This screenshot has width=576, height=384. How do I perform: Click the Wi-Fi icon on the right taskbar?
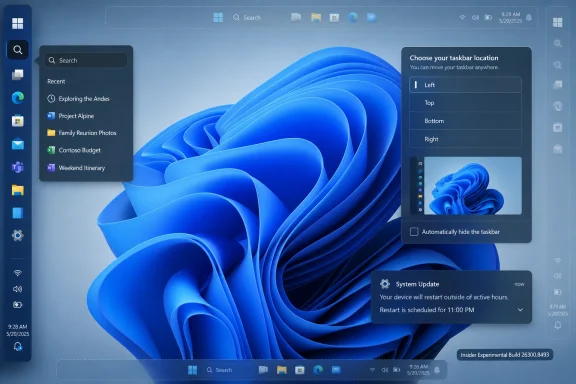[x=558, y=260]
